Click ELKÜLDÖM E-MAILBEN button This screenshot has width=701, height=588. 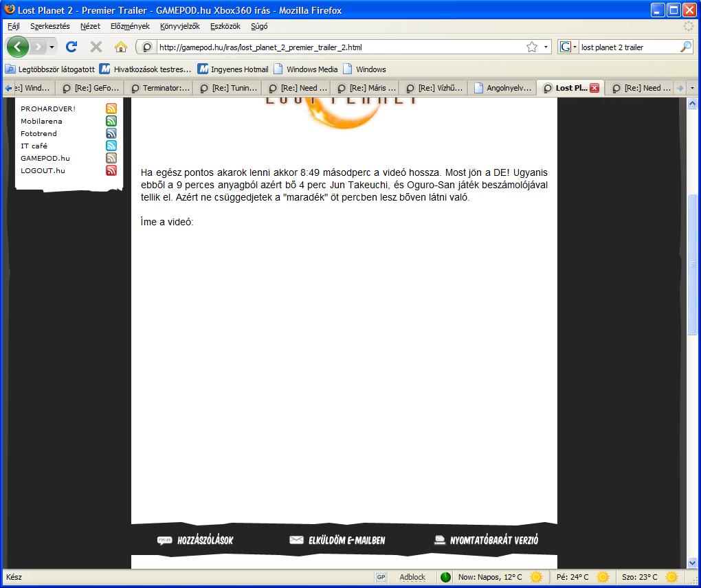point(337,540)
